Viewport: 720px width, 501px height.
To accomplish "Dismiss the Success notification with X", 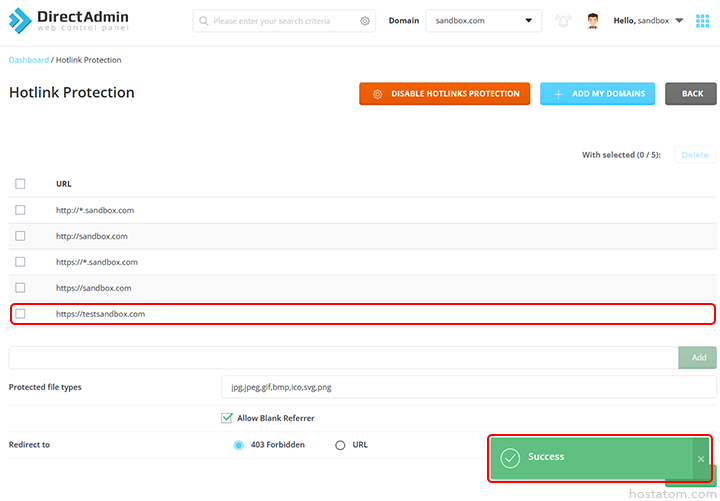I will point(701,459).
